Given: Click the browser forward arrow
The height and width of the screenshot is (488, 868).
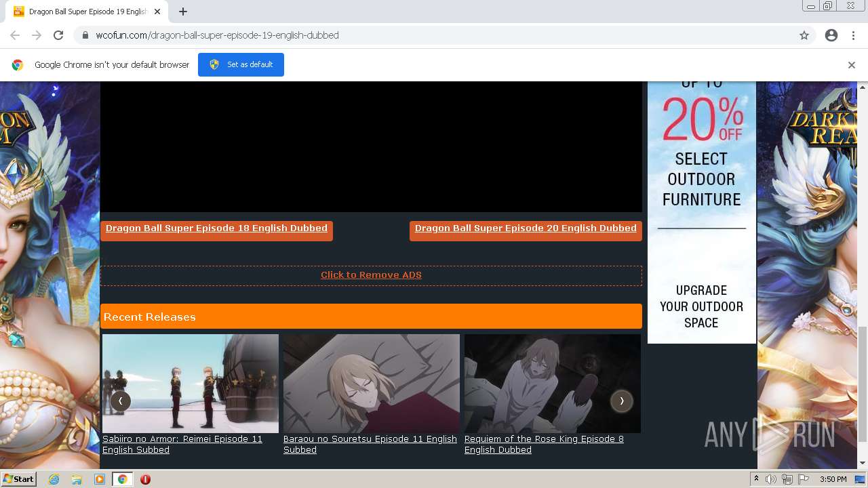Looking at the screenshot, I should [37, 35].
